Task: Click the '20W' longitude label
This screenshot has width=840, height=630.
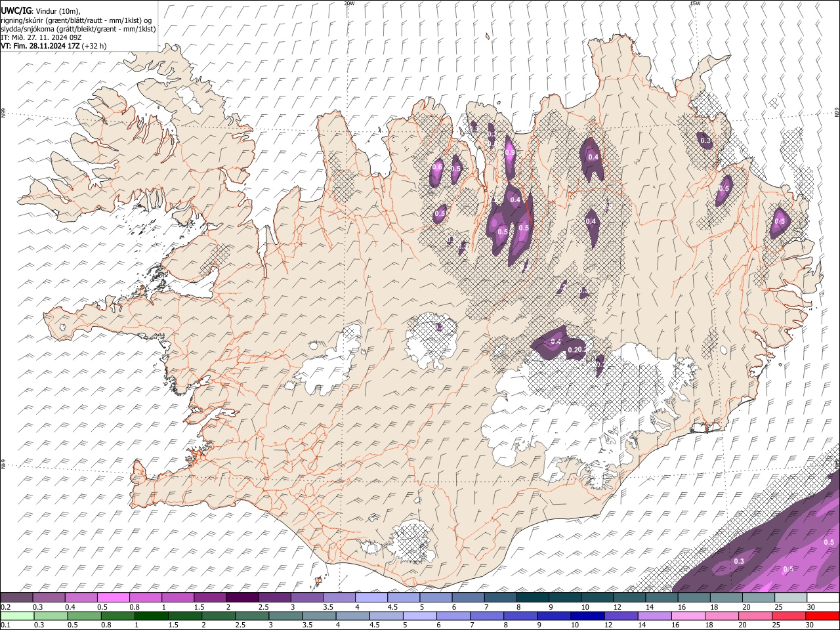Action: 349,3
